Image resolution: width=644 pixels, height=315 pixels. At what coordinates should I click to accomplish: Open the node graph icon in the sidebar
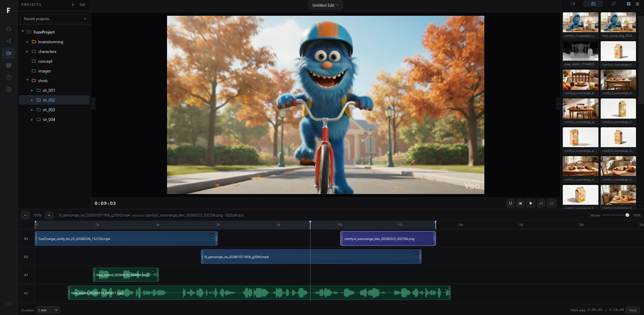(9, 41)
